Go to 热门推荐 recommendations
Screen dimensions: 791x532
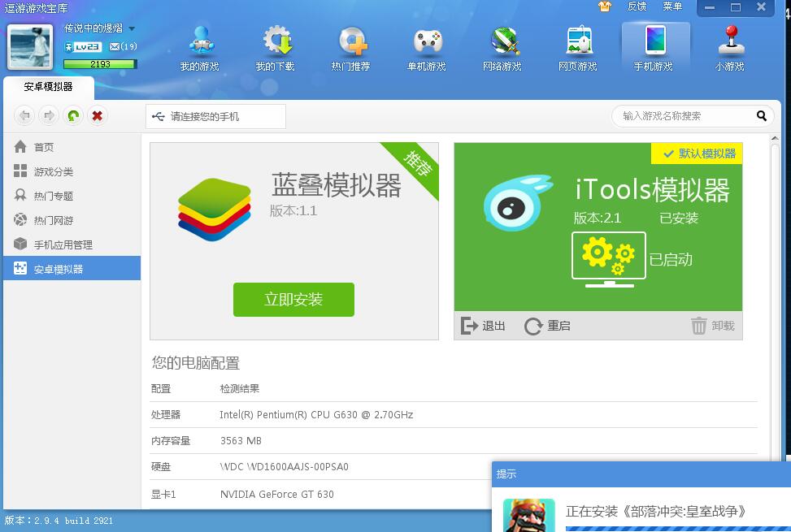coord(350,50)
